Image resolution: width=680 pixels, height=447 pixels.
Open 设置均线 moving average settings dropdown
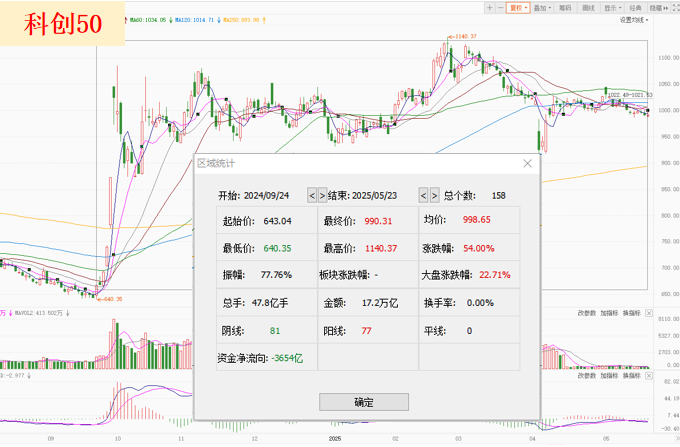(x=634, y=20)
